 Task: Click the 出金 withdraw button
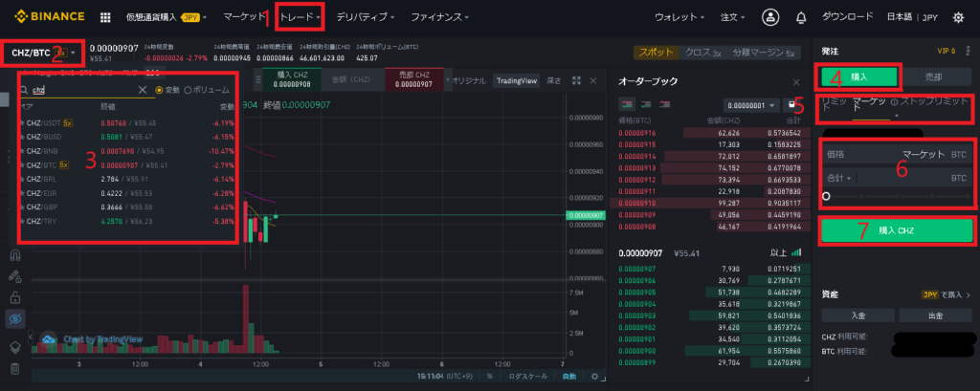click(936, 316)
